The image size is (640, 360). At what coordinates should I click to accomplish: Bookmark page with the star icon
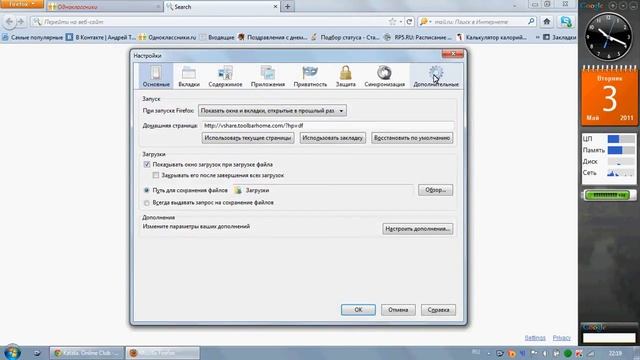pos(392,22)
